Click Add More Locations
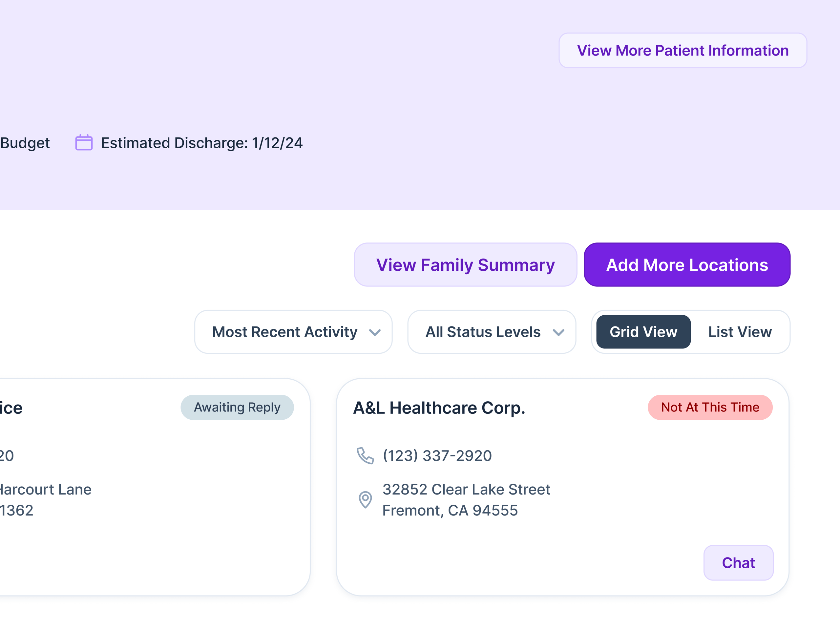Image resolution: width=840 pixels, height=630 pixels. (x=687, y=265)
